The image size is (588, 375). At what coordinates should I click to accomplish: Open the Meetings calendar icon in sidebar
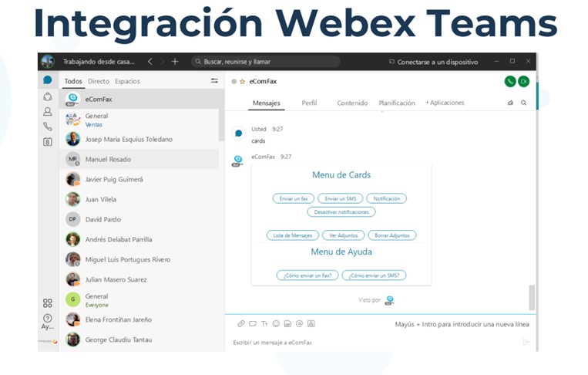[48, 142]
